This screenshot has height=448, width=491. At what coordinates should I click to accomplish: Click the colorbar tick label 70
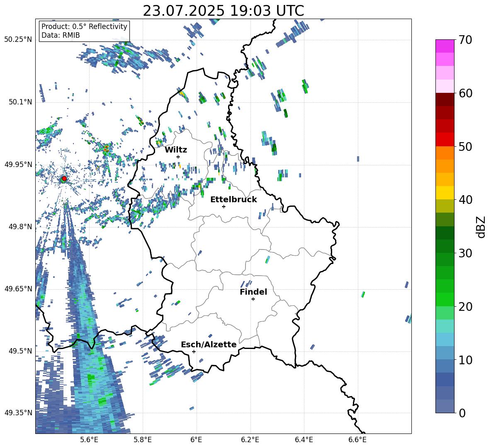465,40
